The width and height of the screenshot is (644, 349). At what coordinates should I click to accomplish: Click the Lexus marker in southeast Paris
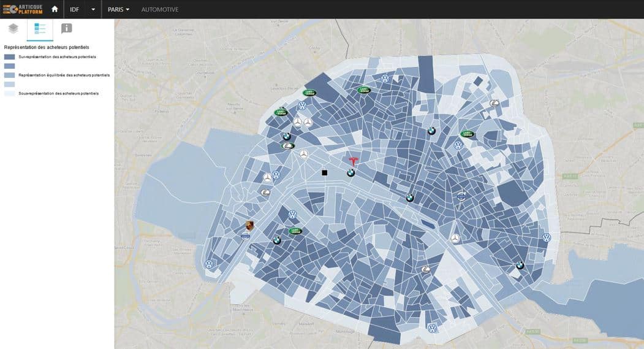(x=426, y=269)
